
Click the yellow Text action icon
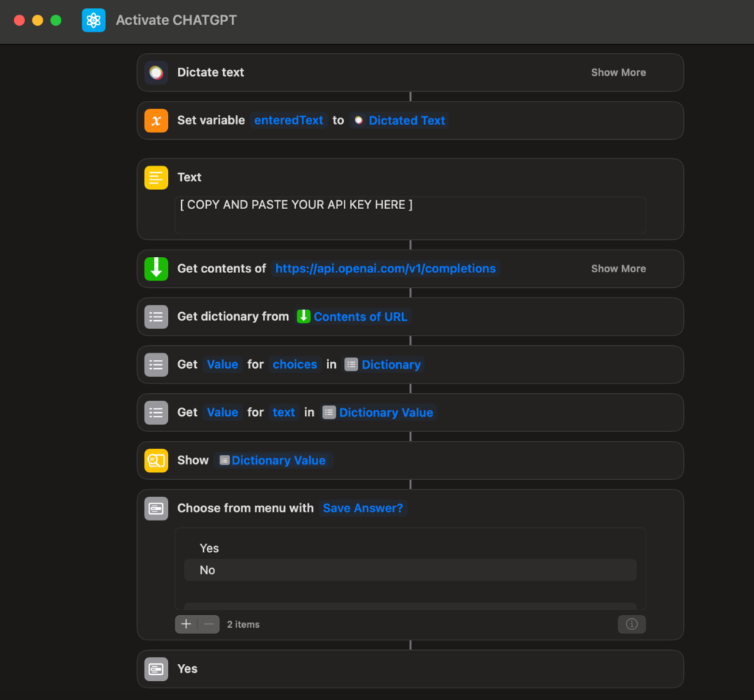click(156, 177)
